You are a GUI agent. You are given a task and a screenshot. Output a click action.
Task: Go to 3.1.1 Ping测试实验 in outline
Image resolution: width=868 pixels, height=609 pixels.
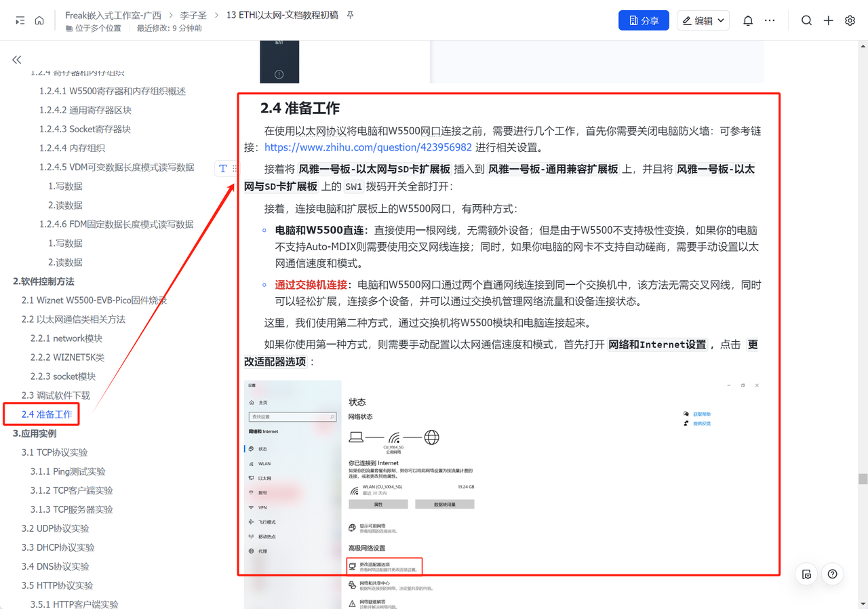(x=68, y=471)
